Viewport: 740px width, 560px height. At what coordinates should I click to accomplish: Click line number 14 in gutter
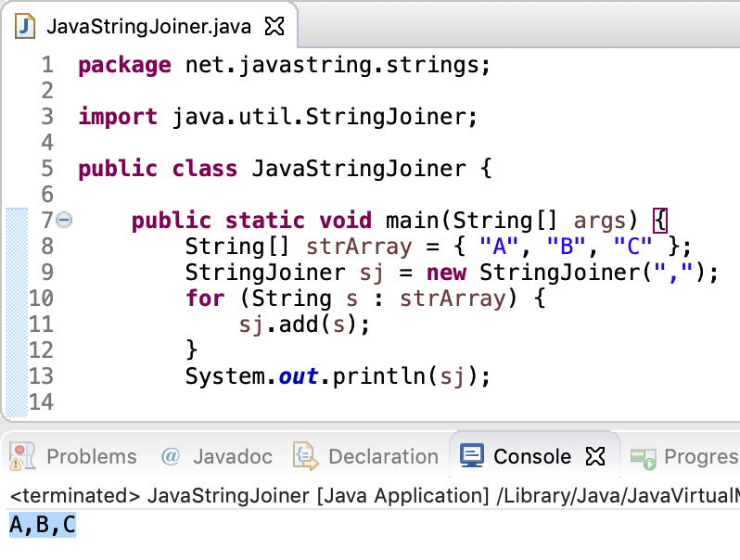pos(42,402)
